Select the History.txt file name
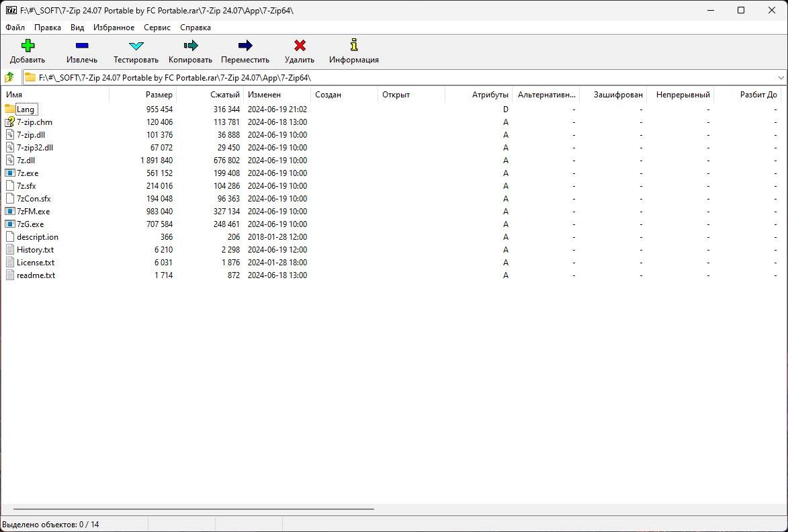This screenshot has height=532, width=788. tap(35, 250)
